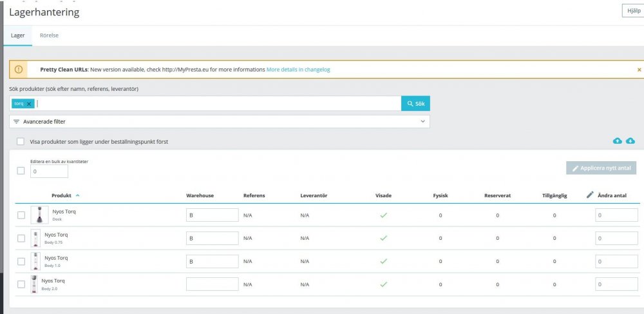The height and width of the screenshot is (314, 644).
Task: Switch to the Rörelse tab
Action: pyautogui.click(x=49, y=35)
